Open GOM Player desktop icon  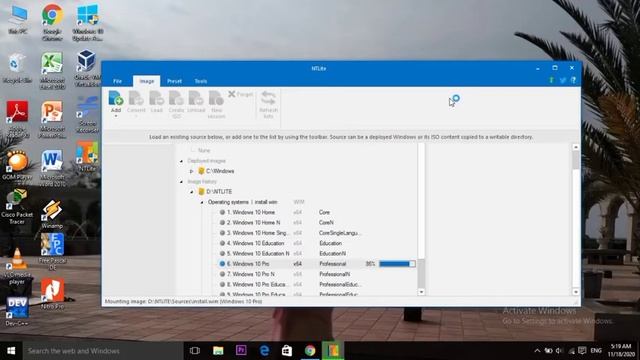pos(17,165)
